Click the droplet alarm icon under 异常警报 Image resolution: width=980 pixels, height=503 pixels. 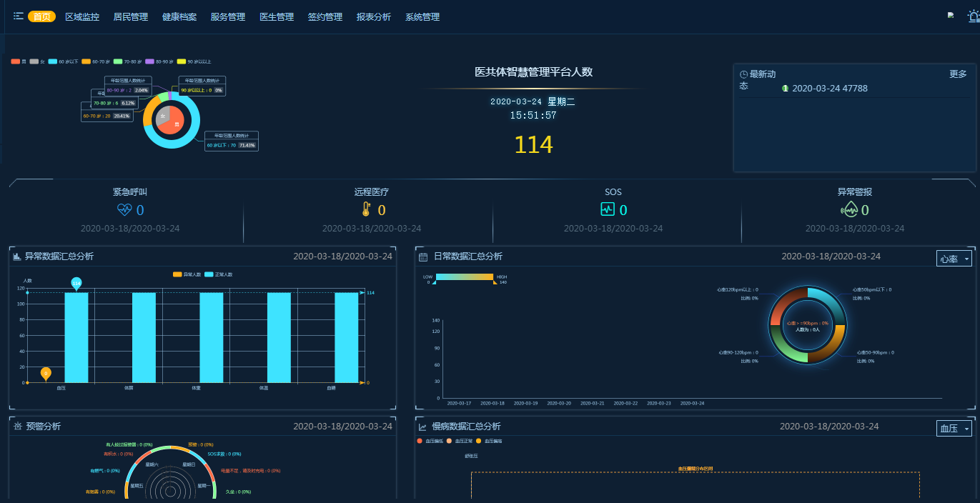pos(849,209)
